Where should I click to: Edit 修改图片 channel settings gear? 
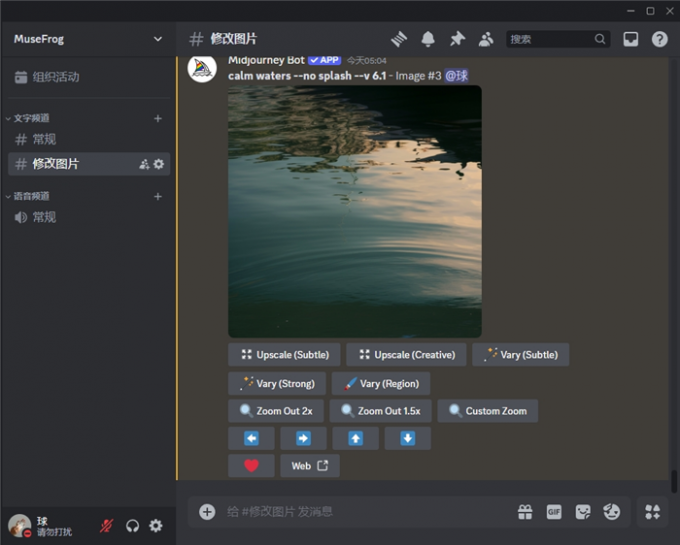click(x=159, y=164)
